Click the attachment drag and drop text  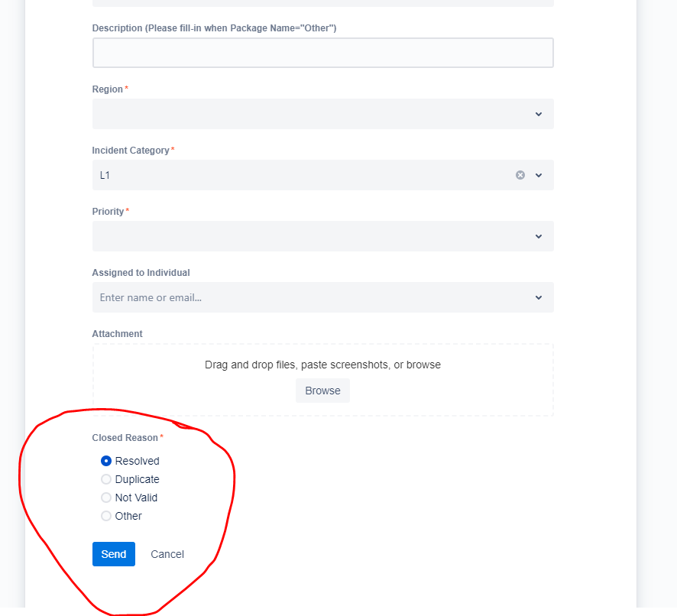[x=322, y=365]
